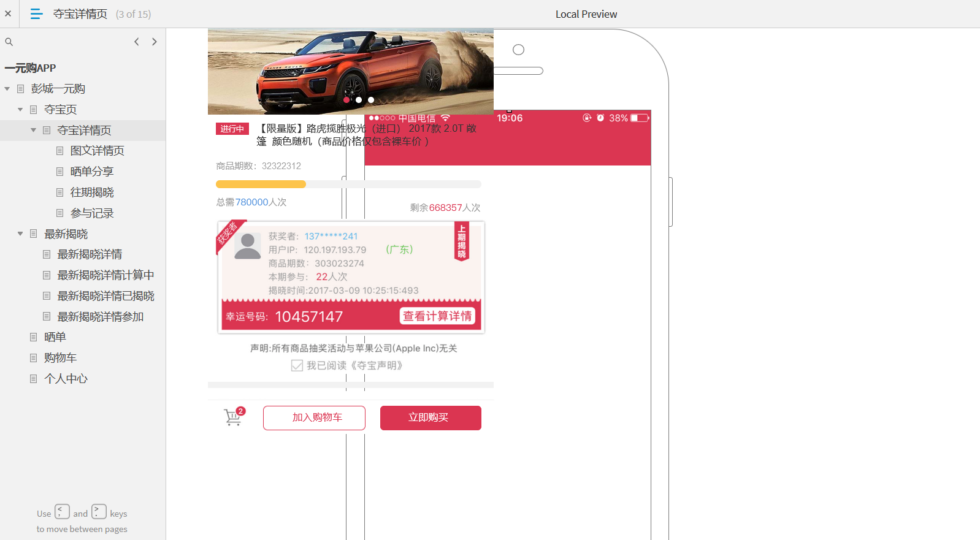Click the 剩余668357人次 text
Screen dimensions: 980x540
445,208
